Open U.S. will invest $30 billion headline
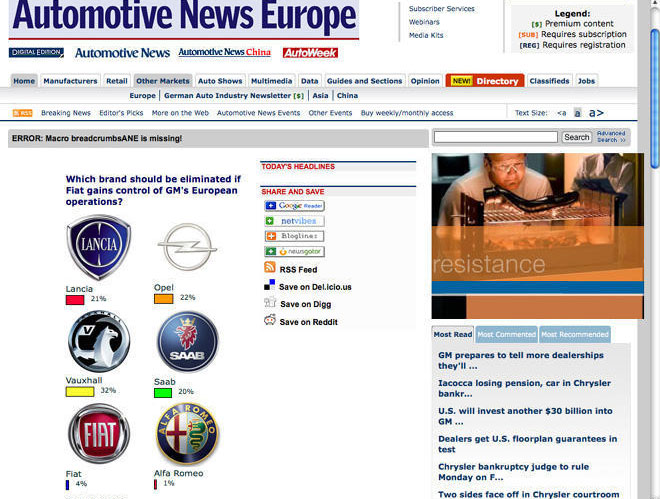Viewport: 660px width, 499px height. [525, 416]
